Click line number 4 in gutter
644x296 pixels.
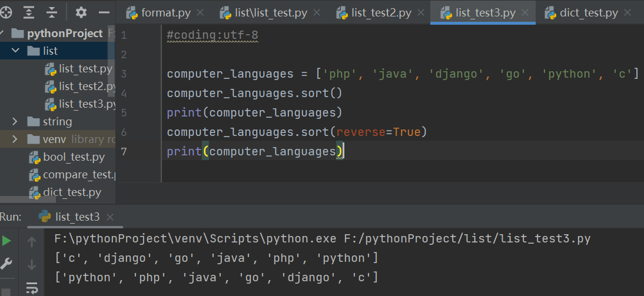124,94
